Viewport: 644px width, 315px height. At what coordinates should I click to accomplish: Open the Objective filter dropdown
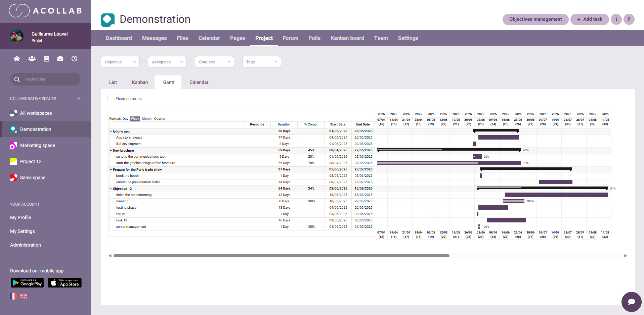pyautogui.click(x=120, y=62)
